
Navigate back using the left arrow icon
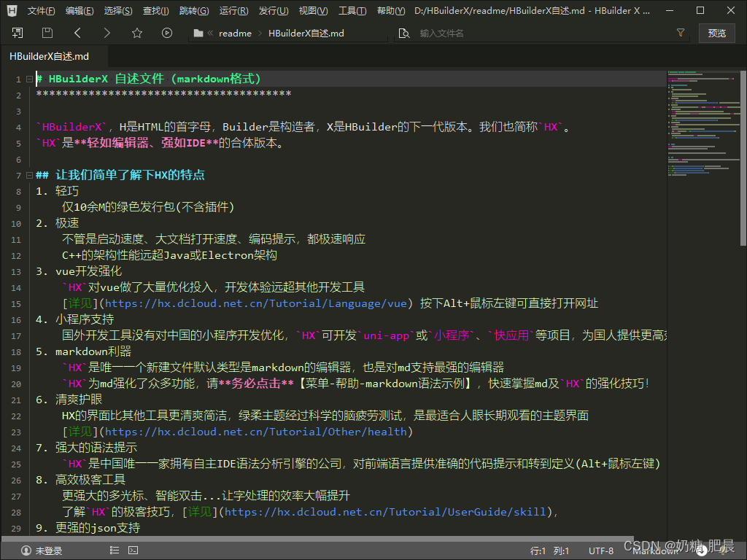(77, 33)
